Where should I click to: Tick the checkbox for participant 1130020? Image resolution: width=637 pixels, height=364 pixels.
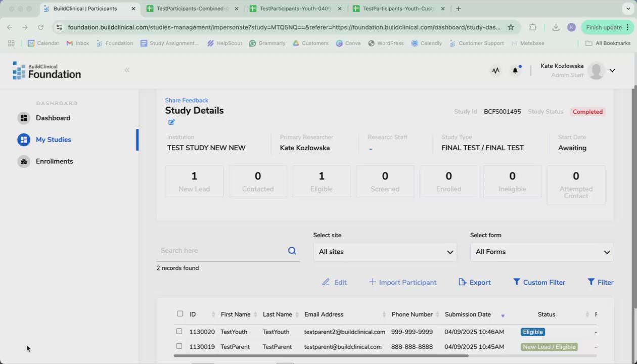pyautogui.click(x=179, y=332)
